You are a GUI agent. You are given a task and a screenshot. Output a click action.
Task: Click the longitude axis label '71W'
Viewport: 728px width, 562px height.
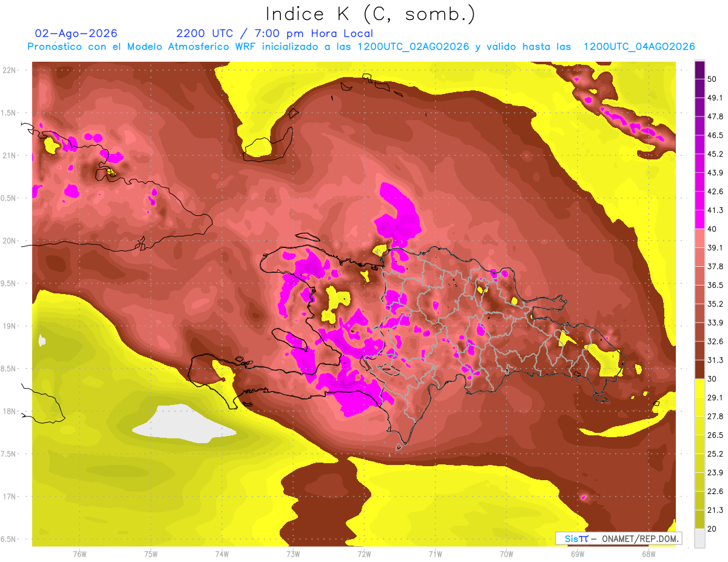435,554
